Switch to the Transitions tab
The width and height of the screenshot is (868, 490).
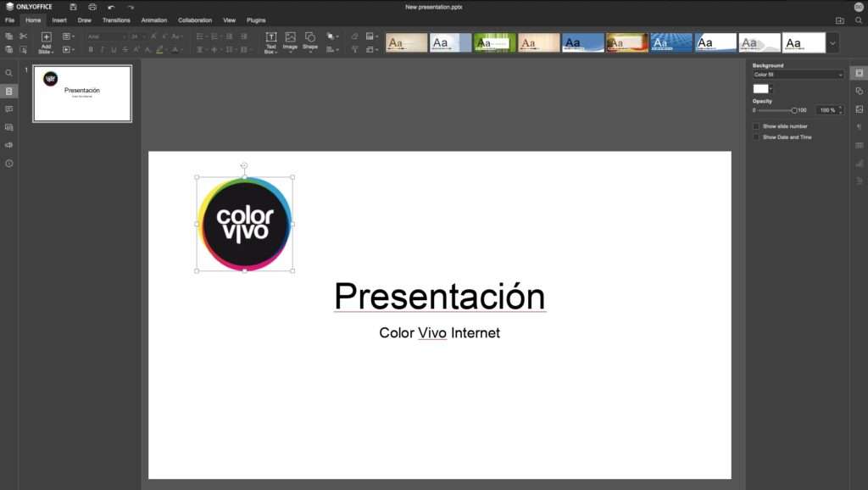(116, 20)
